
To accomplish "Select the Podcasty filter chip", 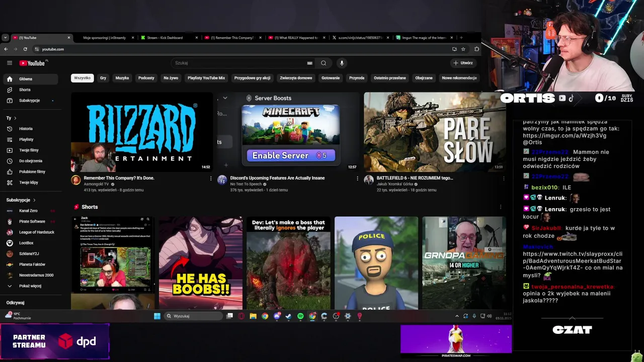I will [146, 78].
